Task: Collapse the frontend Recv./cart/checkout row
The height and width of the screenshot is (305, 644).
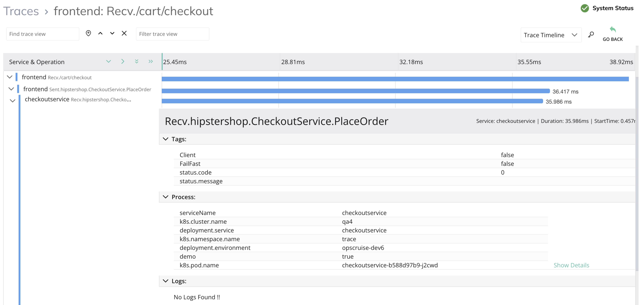Action: 10,77
